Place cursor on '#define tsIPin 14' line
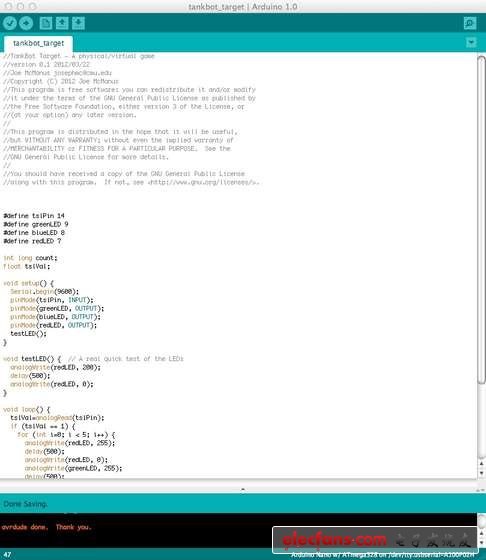The height and width of the screenshot is (560, 486). (x=34, y=216)
